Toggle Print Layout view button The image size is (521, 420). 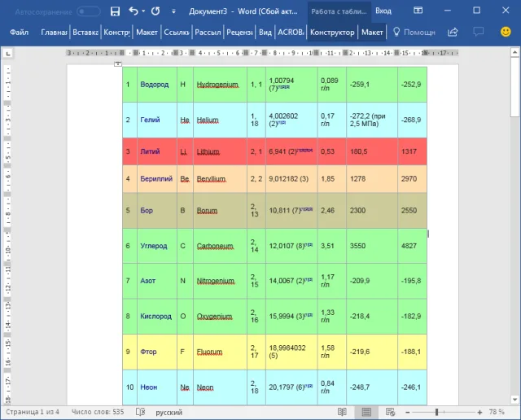coord(366,412)
